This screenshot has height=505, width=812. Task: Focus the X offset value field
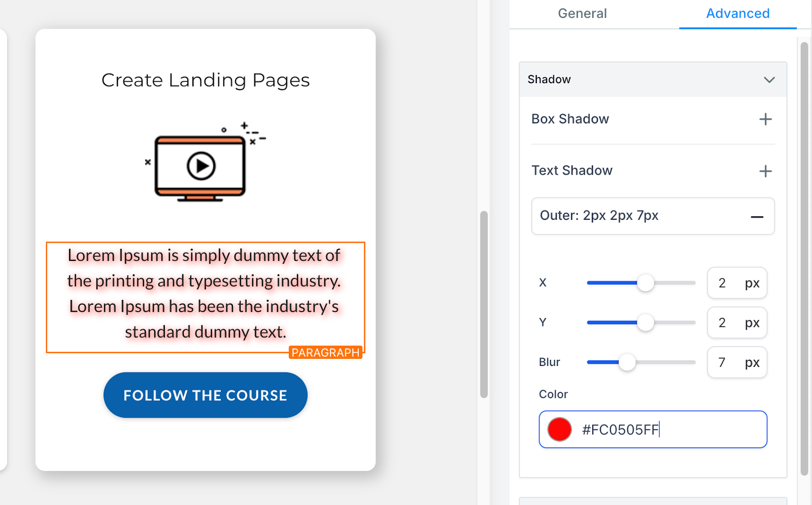(737, 283)
